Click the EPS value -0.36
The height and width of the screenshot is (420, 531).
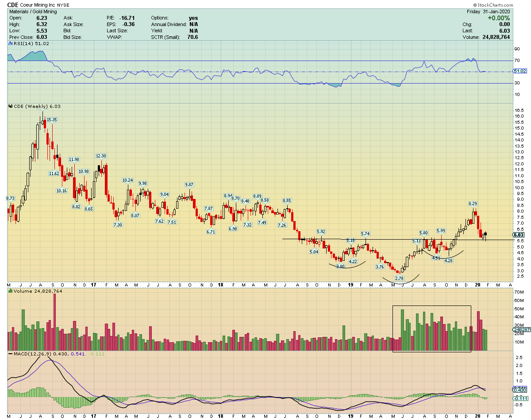tap(129, 24)
